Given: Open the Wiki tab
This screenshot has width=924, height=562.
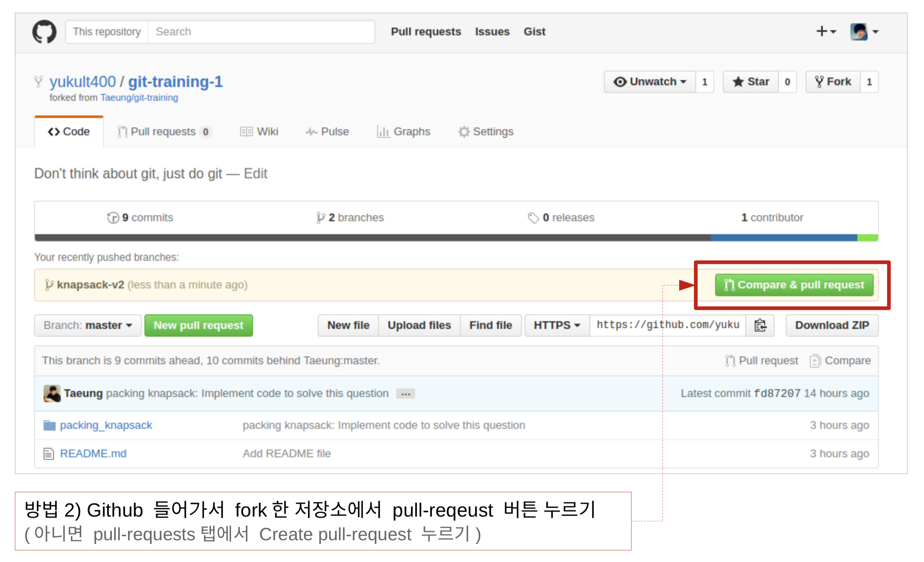Looking at the screenshot, I should tap(259, 131).
